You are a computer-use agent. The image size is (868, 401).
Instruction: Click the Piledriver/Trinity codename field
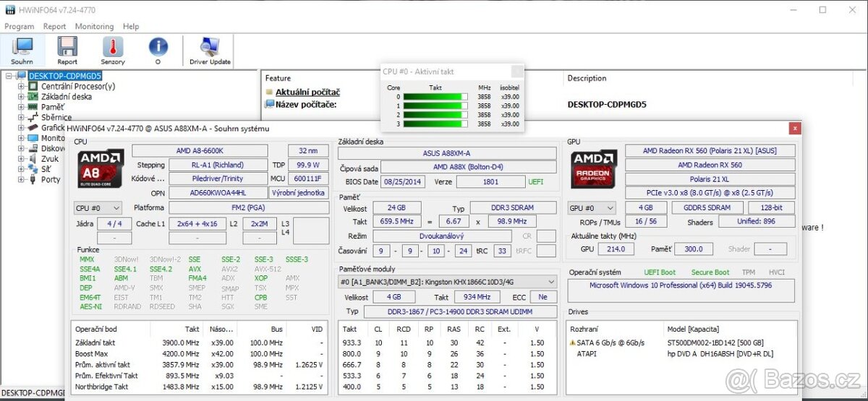(x=218, y=178)
